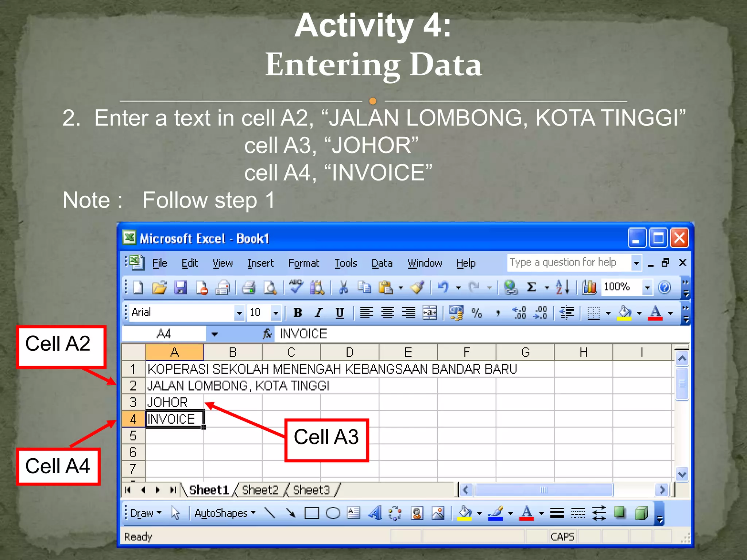This screenshot has height=560, width=747.
Task: Click the AutoSum sigma icon
Action: point(531,288)
